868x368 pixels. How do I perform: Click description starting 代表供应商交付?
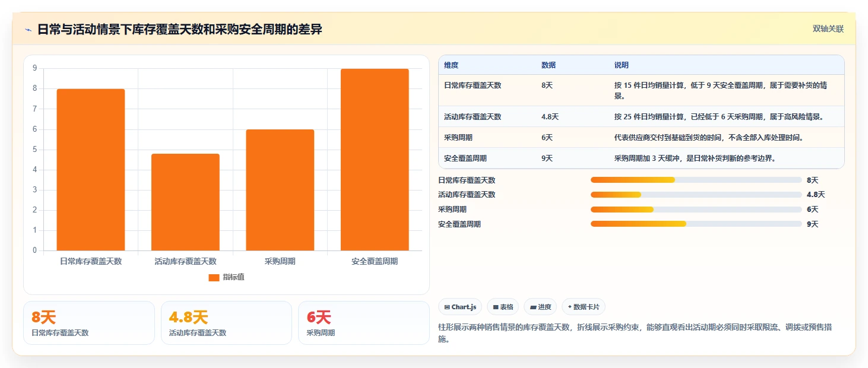[709, 138]
